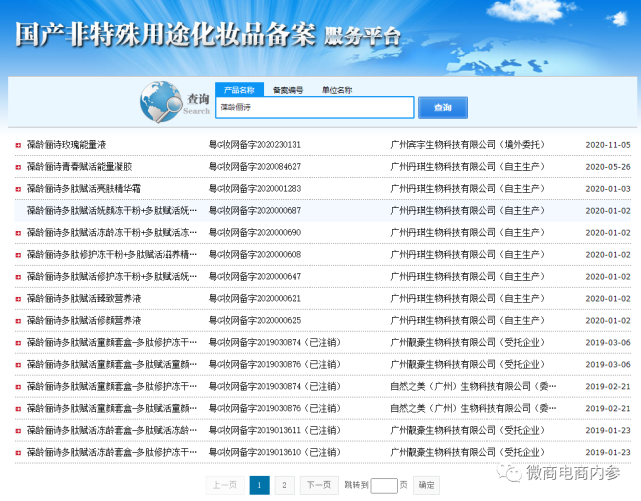The width and height of the screenshot is (641, 501).
Task: Open product link 葆龄俪诗多肽赋活妩颜冻干粉
Action: pos(112,211)
